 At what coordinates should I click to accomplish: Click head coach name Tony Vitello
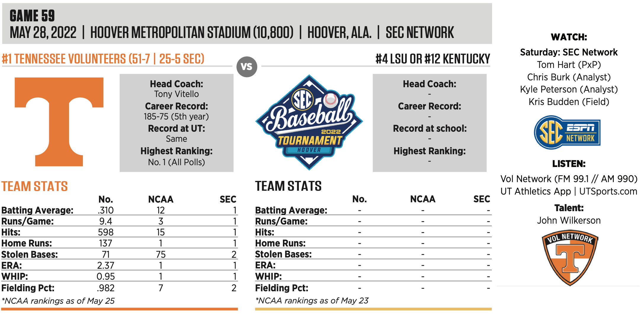tap(176, 94)
